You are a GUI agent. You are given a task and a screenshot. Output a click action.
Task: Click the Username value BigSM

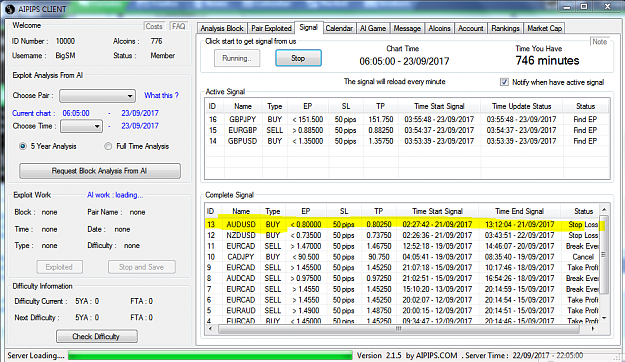pyautogui.click(x=65, y=55)
